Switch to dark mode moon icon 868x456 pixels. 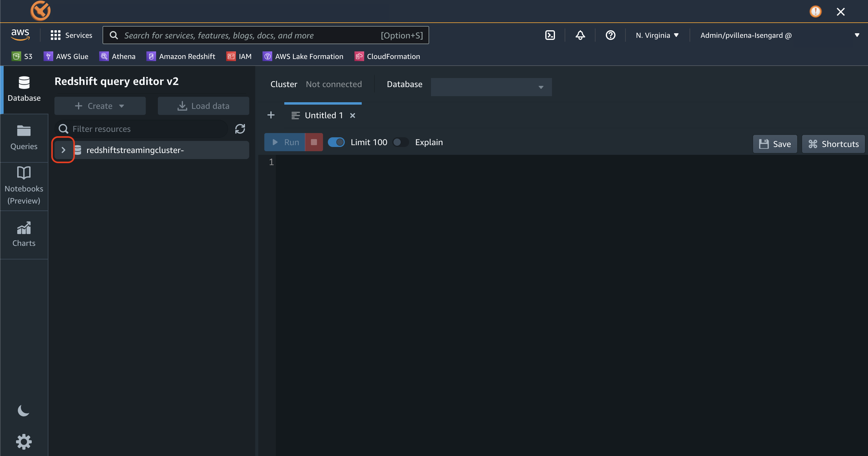tap(23, 411)
